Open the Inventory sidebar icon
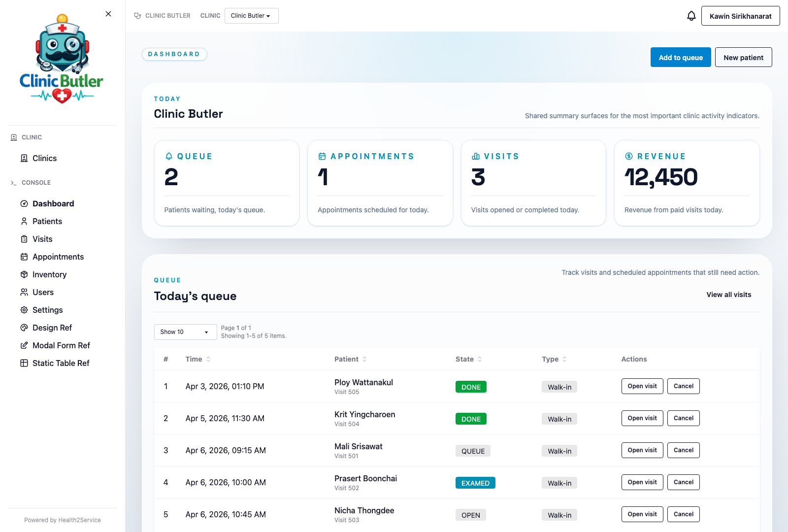This screenshot has width=788, height=532. click(24, 274)
